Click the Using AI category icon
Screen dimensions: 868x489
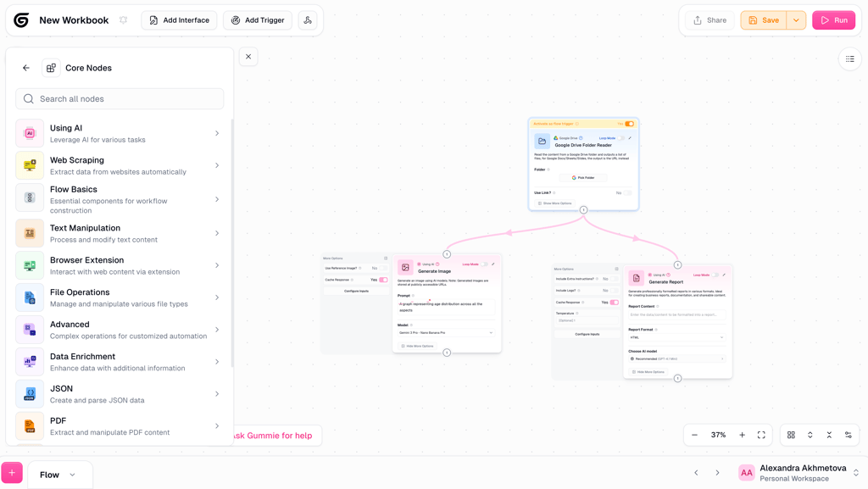tap(30, 133)
